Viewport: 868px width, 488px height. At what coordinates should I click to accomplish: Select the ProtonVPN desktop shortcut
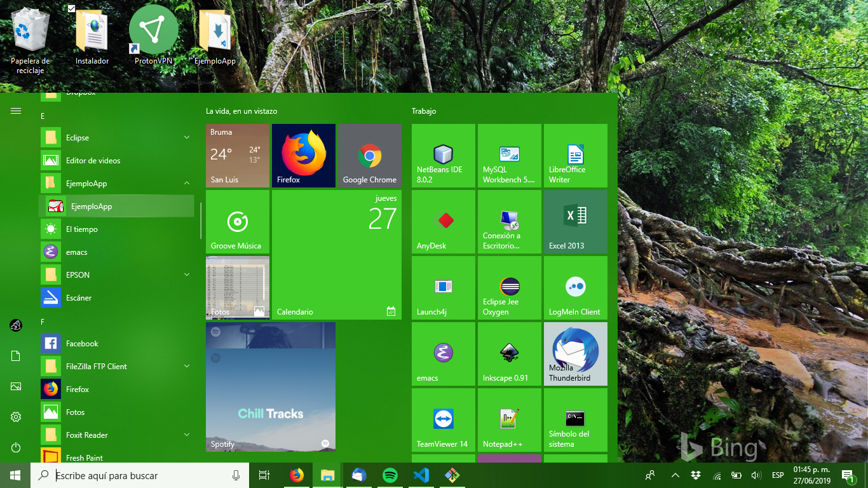tap(153, 35)
